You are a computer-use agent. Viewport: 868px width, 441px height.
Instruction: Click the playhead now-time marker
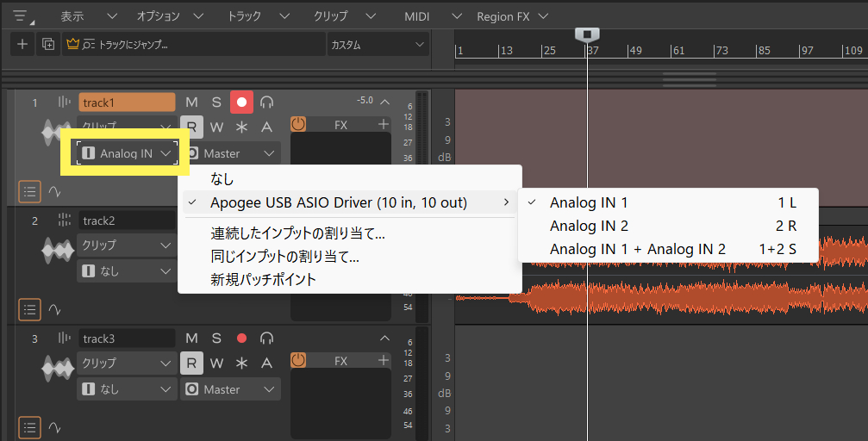[x=587, y=34]
